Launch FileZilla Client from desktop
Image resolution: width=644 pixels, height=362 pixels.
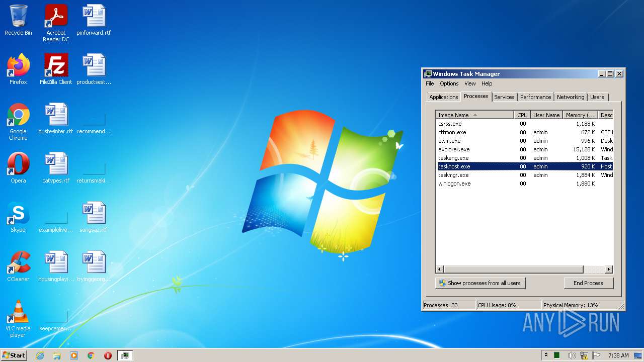tap(56, 69)
